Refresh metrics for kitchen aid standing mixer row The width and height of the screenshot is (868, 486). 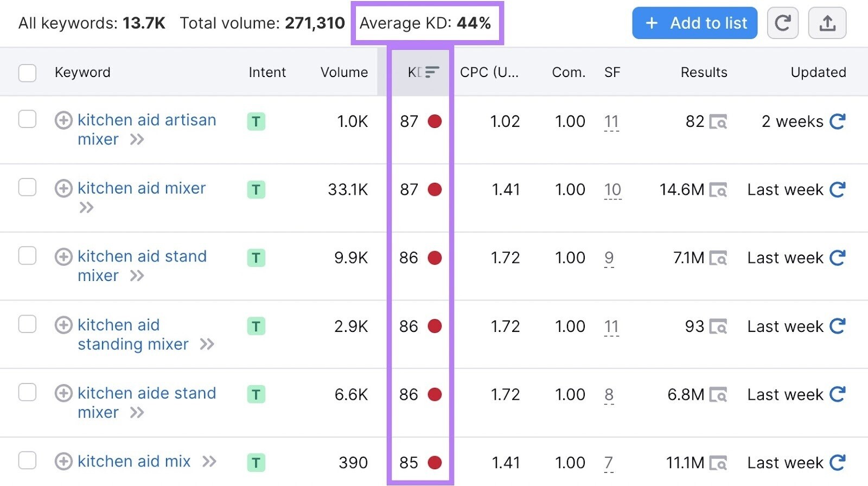pyautogui.click(x=838, y=327)
